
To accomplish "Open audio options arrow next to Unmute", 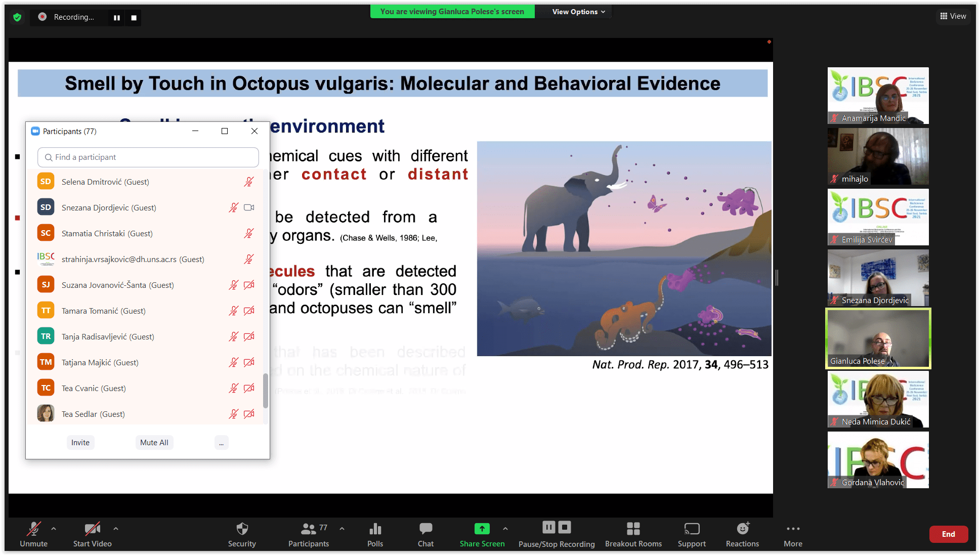I will [x=54, y=529].
